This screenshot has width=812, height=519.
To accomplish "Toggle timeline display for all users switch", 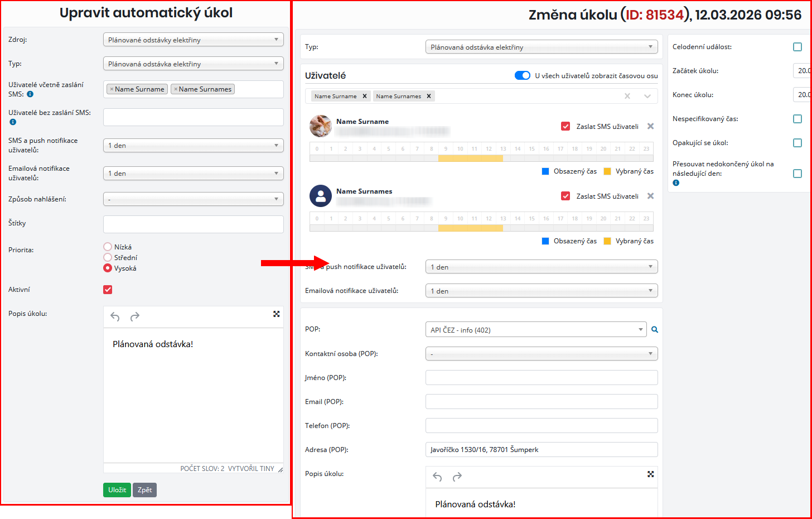I will pyautogui.click(x=522, y=75).
